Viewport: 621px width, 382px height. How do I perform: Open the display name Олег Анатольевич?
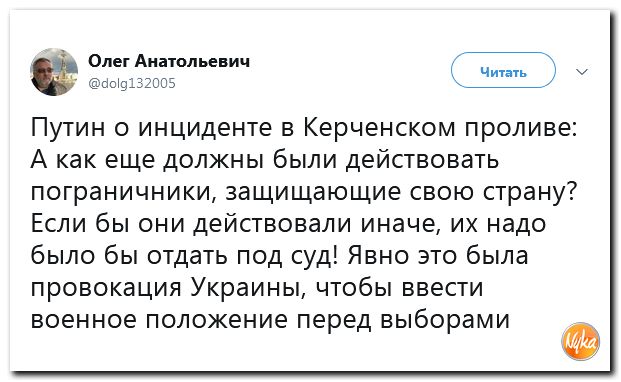tap(169, 61)
